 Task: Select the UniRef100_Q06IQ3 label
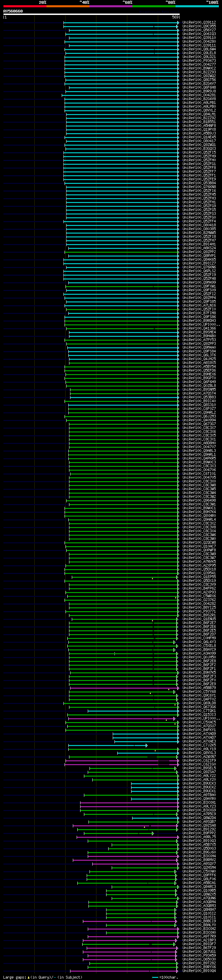[x=199, y=34]
